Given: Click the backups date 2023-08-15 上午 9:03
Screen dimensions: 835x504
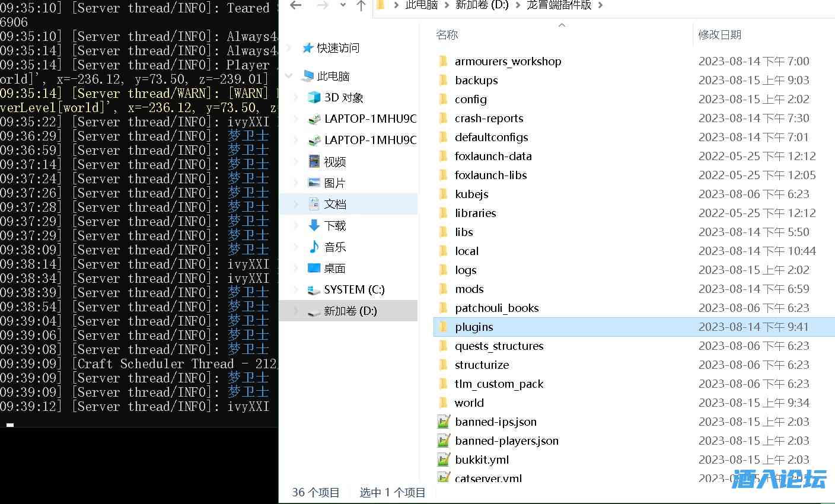Looking at the screenshot, I should point(754,80).
